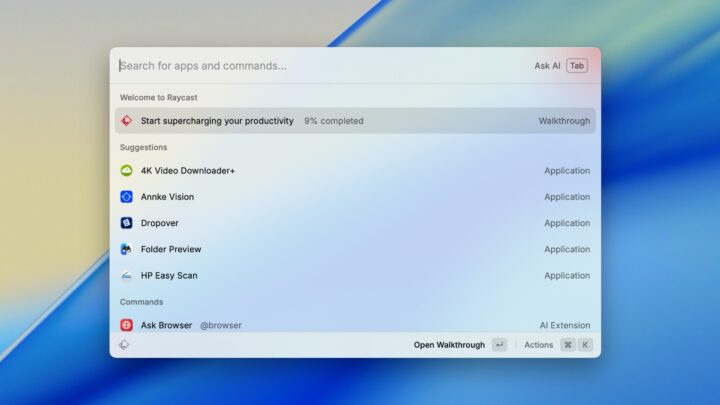Click the Ask Browser command icon

pyautogui.click(x=126, y=325)
